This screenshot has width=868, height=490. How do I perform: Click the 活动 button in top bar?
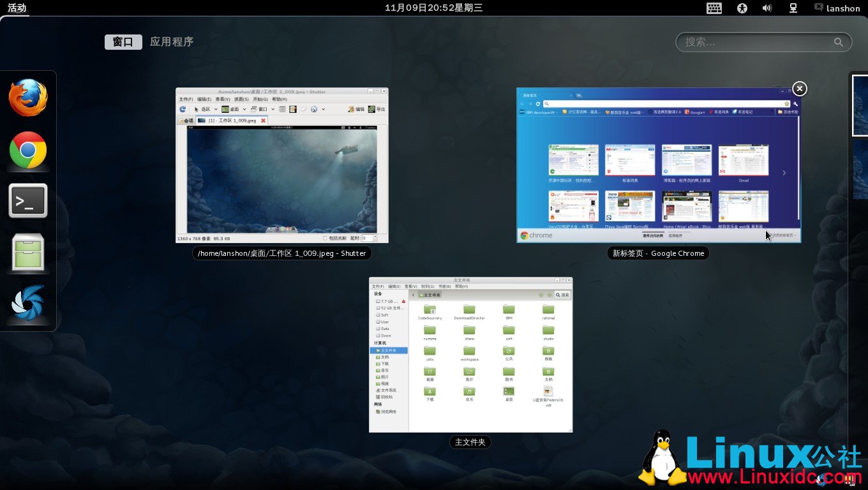pos(17,8)
